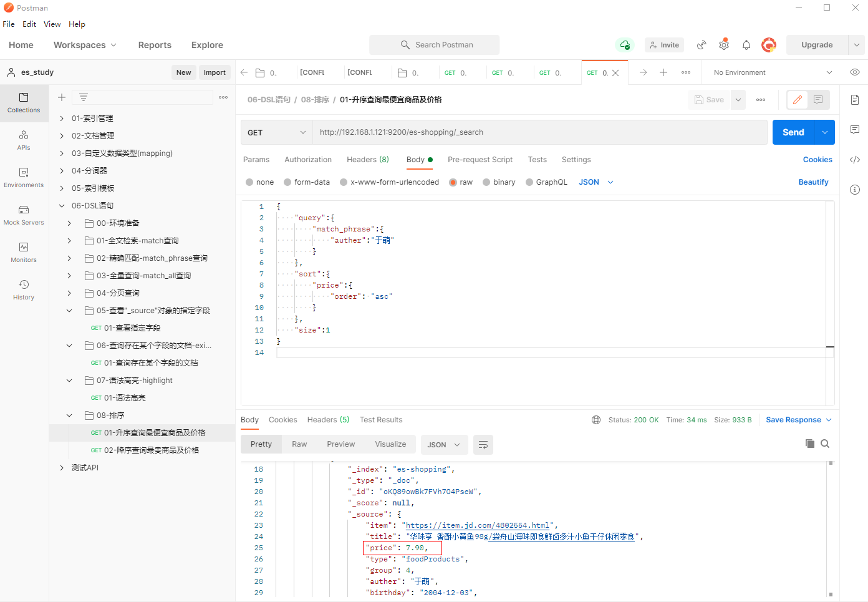Switch to the Pre-request Script tab
Screen dimensions: 868x602
[x=480, y=160]
